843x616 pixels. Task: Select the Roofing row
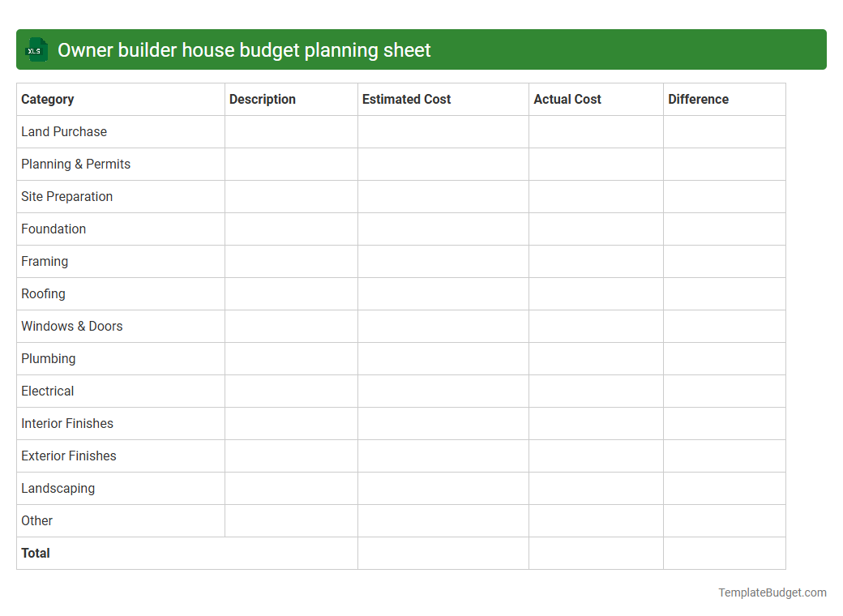tap(43, 293)
